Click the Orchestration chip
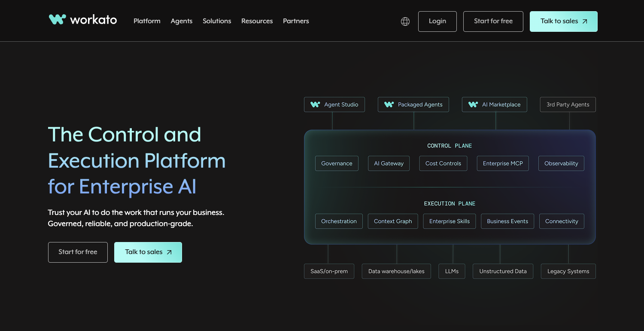 (339, 221)
